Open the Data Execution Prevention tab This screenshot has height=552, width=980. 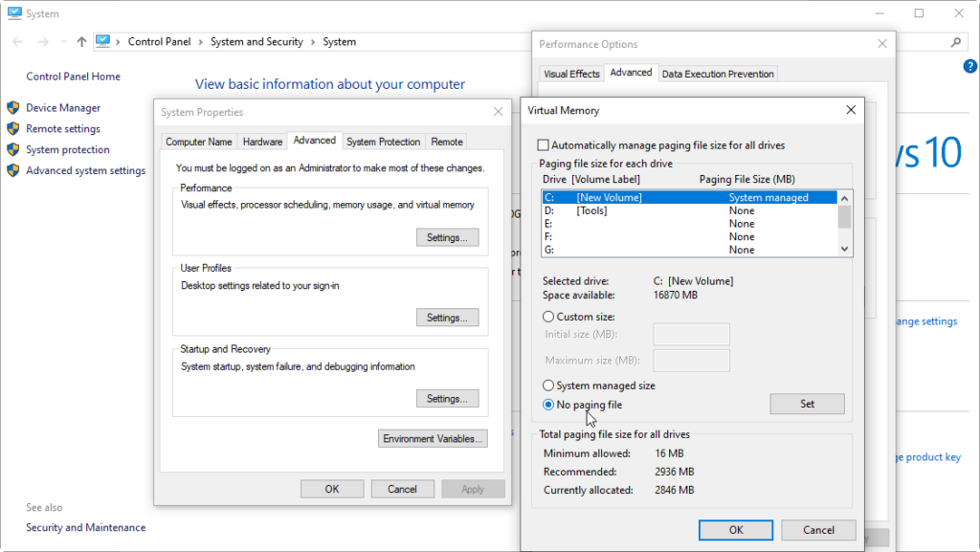click(718, 74)
